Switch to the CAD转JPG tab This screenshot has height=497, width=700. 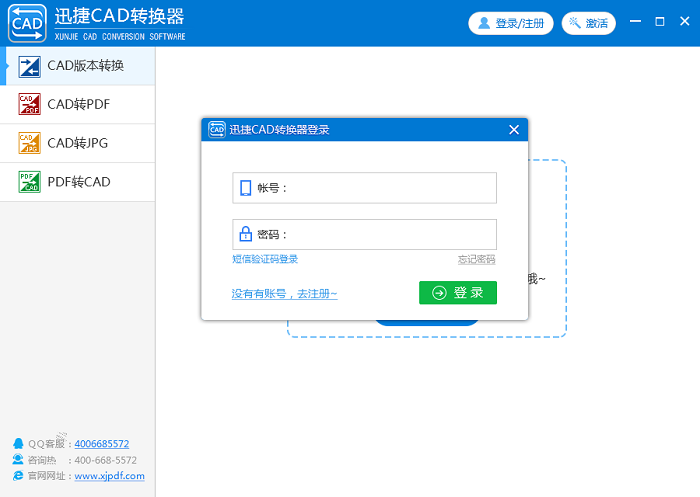(x=78, y=143)
